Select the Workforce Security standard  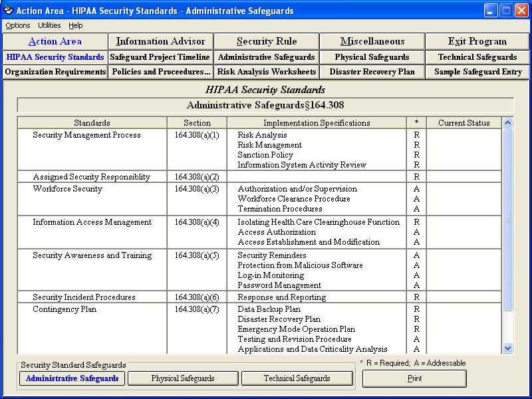(x=67, y=189)
